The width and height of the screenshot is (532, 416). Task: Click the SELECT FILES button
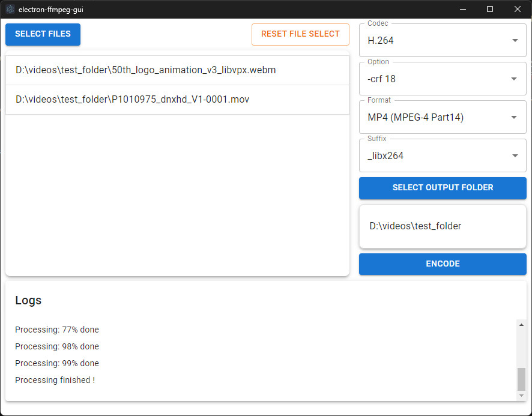coord(42,34)
